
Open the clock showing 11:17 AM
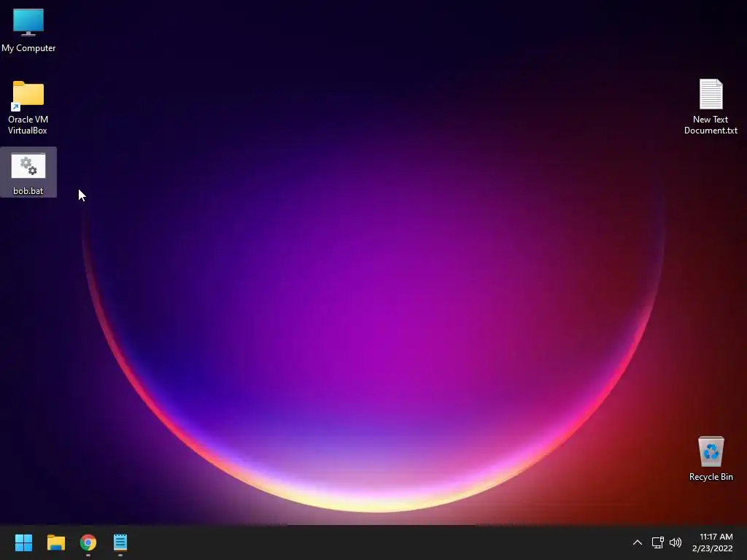click(716, 537)
